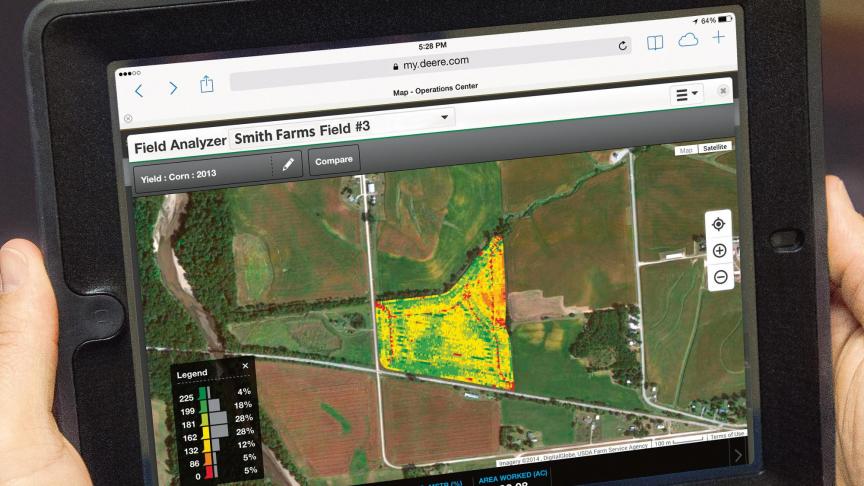Screen dimensions: 864x486
Task: Click the AREA WORKED (AC) label
Action: (512, 477)
